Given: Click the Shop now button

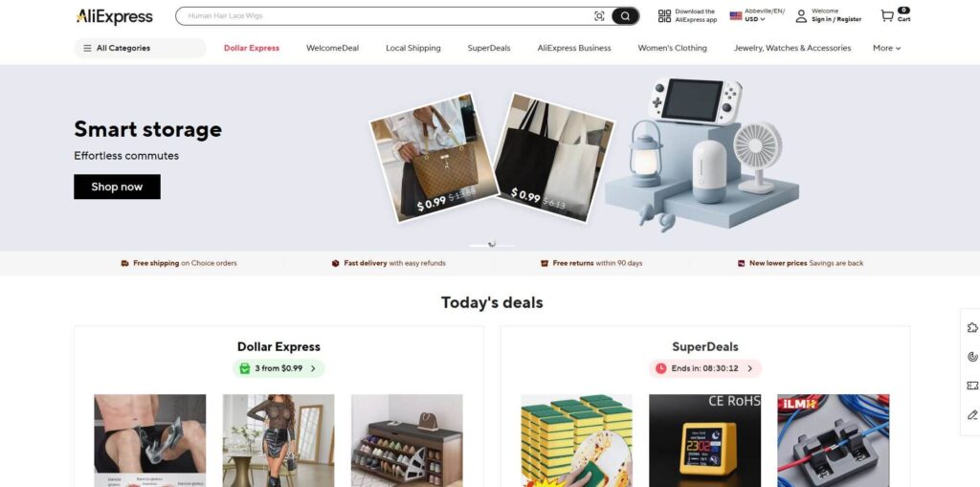Looking at the screenshot, I should (x=117, y=187).
